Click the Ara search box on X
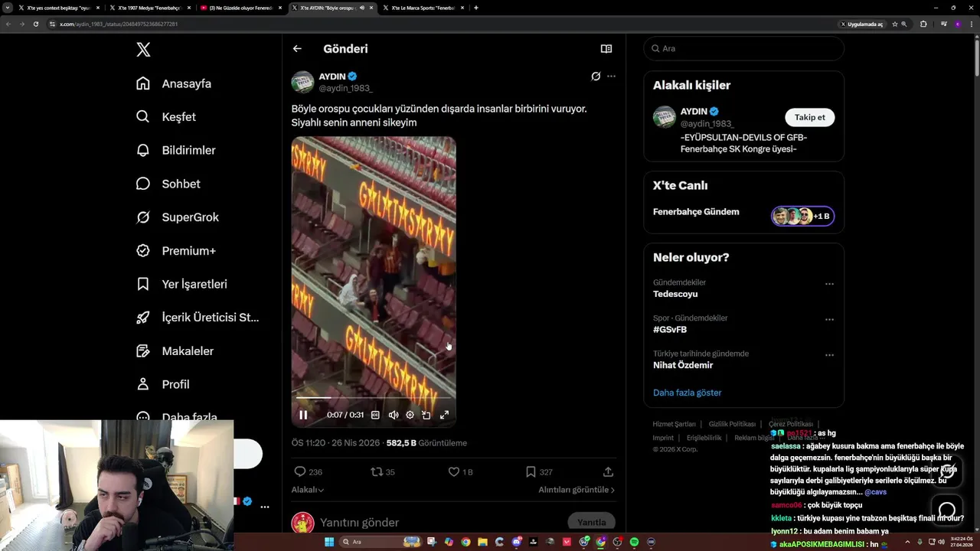 [x=743, y=48]
